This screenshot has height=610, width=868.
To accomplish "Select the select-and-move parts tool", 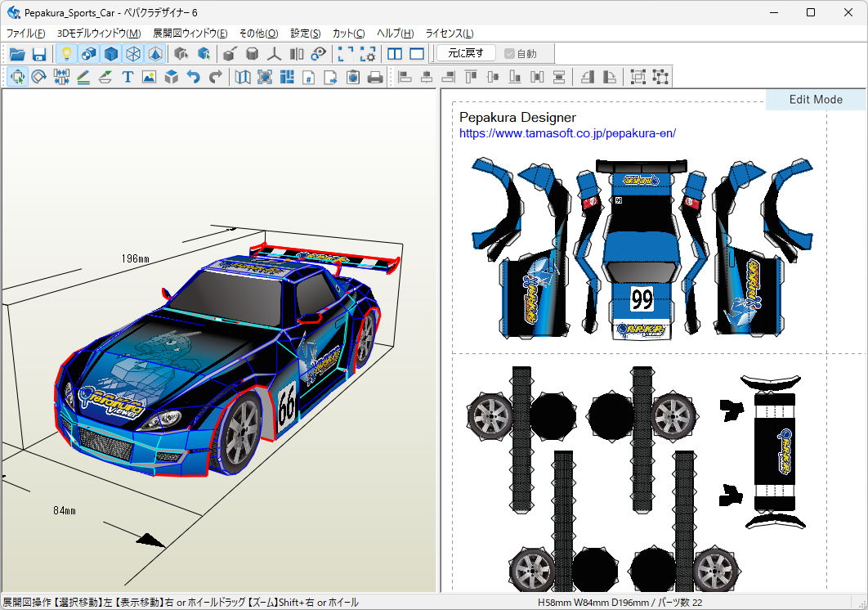I will pyautogui.click(x=17, y=77).
